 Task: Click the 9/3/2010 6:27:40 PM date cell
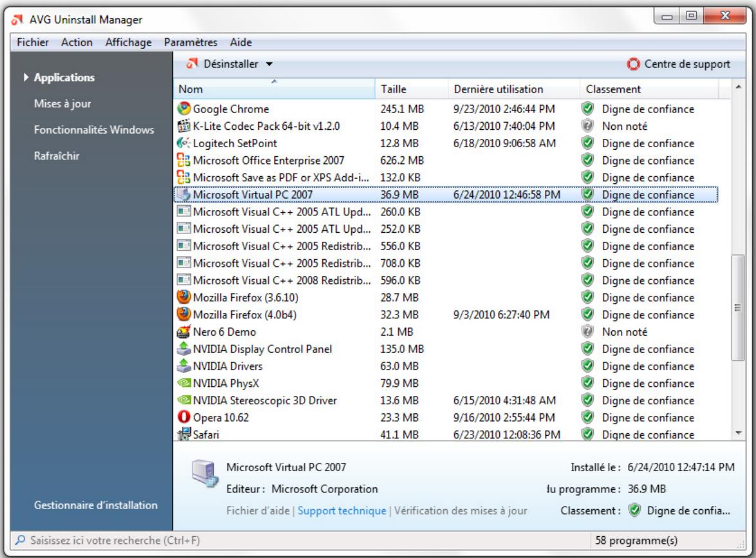click(x=501, y=314)
